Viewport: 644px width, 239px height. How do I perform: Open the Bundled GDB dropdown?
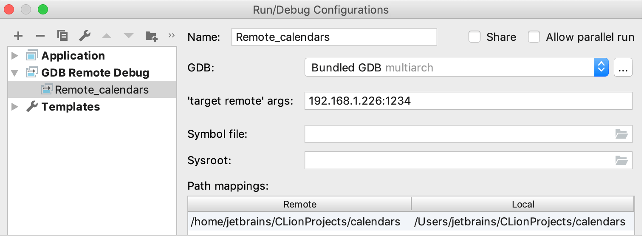[x=457, y=68]
